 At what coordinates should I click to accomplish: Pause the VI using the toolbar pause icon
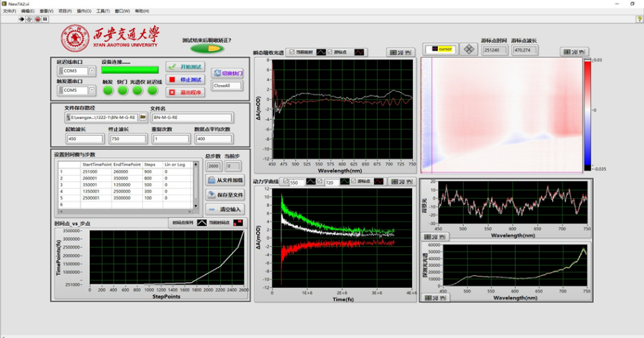pyautogui.click(x=45, y=19)
